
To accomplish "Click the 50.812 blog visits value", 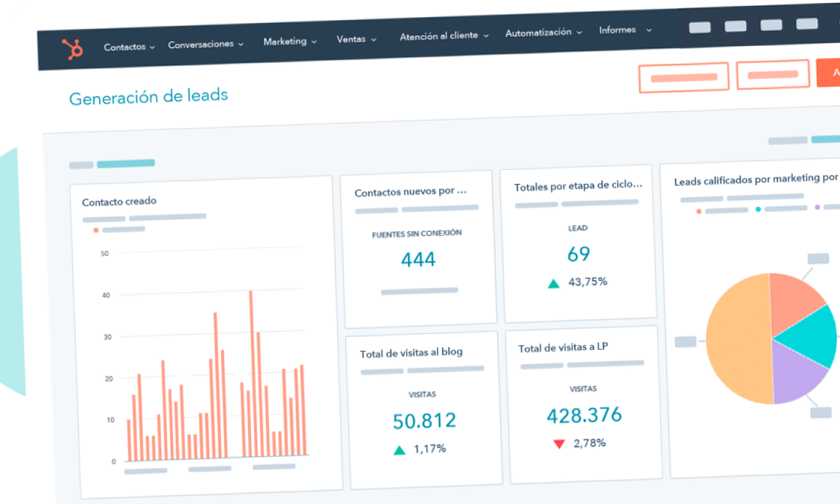I will point(424,421).
